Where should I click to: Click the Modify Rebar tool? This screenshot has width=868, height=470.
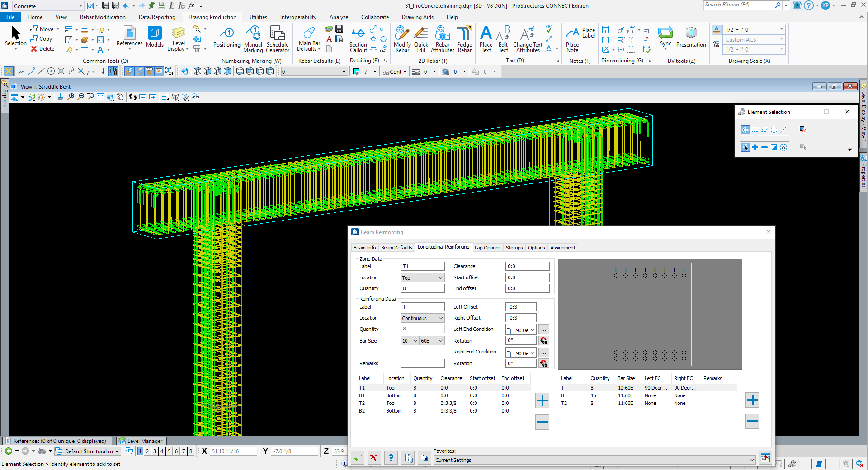coord(402,39)
